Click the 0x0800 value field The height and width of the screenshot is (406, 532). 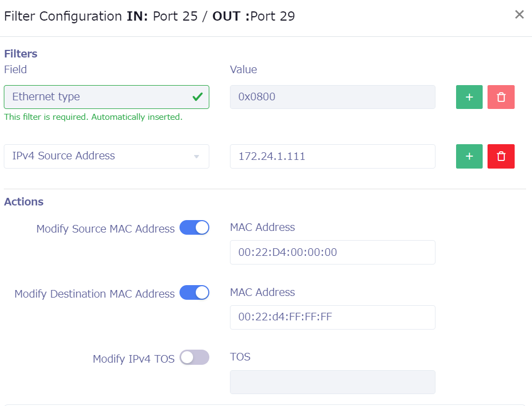click(x=332, y=97)
